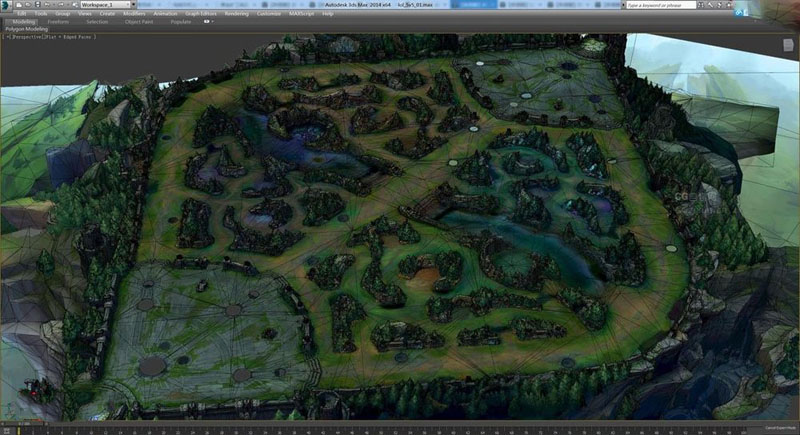Click the third icon right of the search field

720,5
